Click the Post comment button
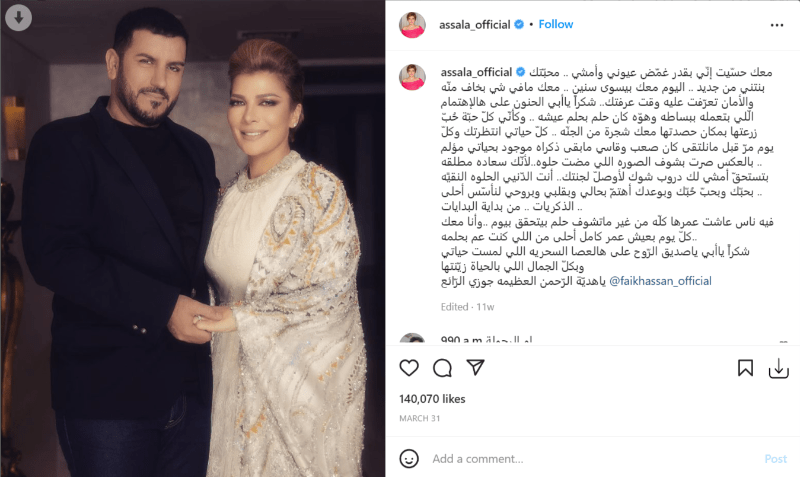The height and width of the screenshot is (477, 800). (776, 459)
